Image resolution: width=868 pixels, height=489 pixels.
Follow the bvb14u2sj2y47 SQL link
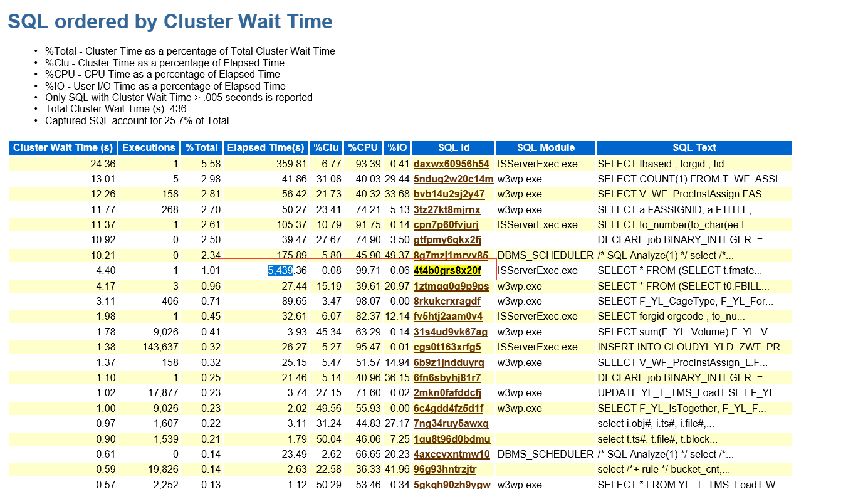[x=449, y=194]
